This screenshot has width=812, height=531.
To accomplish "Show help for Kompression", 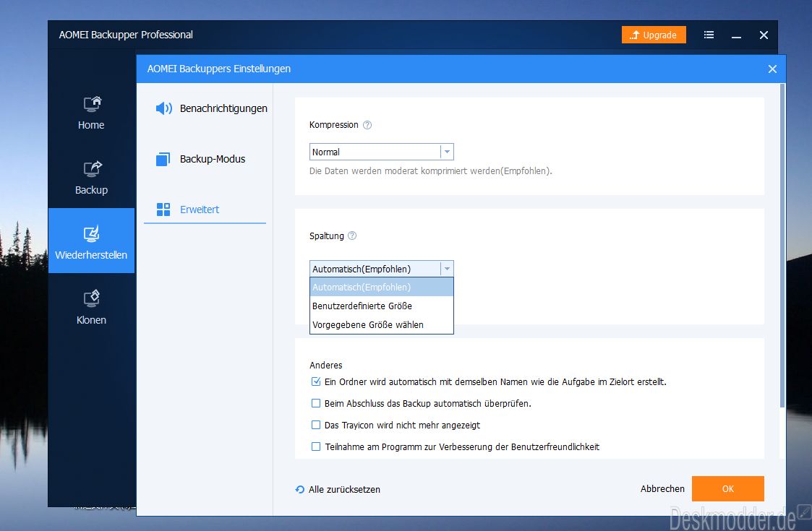I will tap(367, 125).
